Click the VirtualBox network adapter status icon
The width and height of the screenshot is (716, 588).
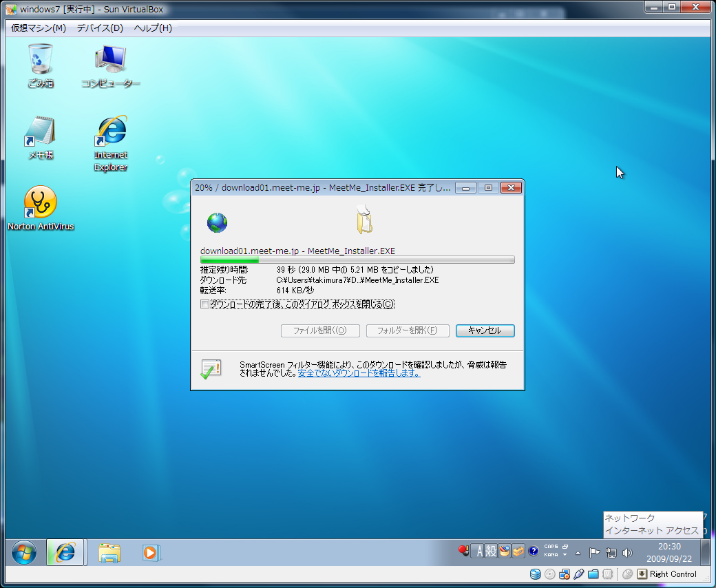565,574
